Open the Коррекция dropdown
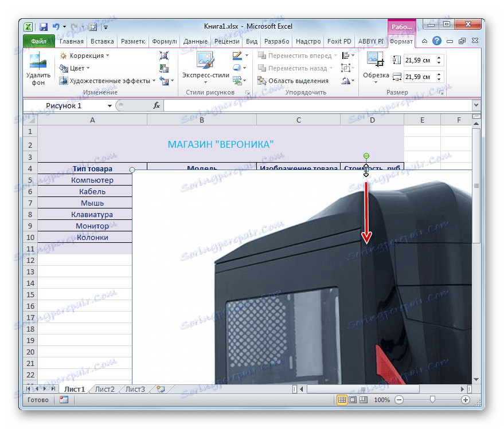 pyautogui.click(x=84, y=56)
